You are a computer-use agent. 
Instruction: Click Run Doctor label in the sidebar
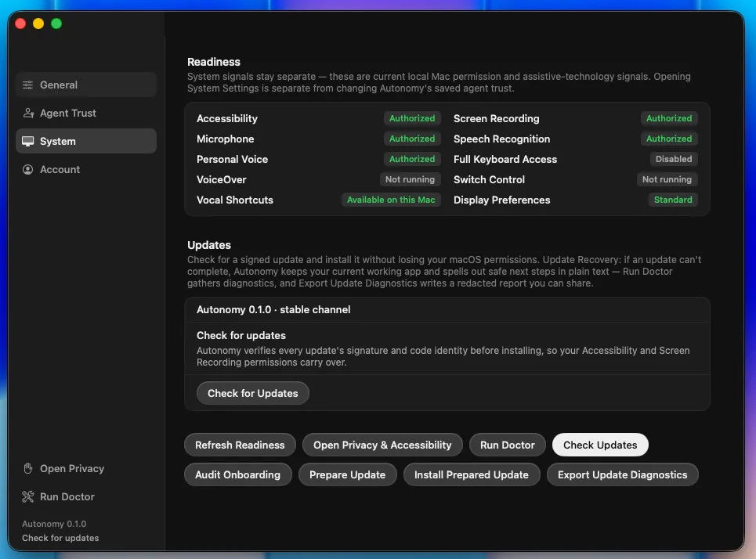[67, 497]
